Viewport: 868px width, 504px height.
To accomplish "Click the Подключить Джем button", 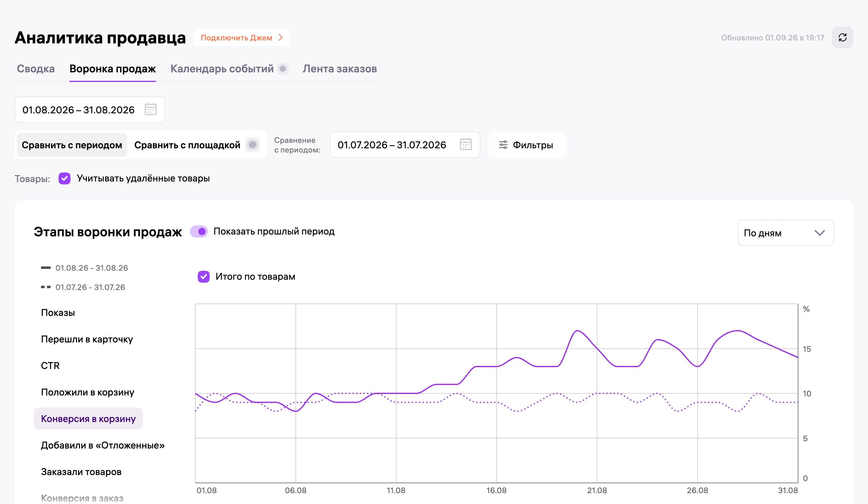I will (x=241, y=38).
